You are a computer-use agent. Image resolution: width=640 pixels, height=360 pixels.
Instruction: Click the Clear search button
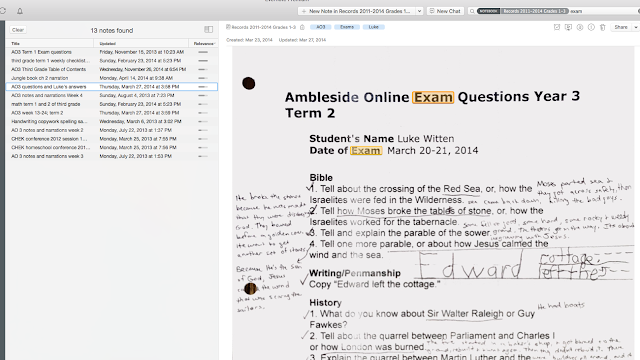pyautogui.click(x=18, y=30)
